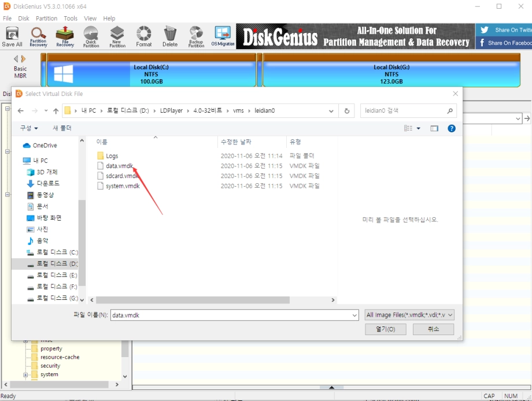Viewport: 532px width, 401px height.
Task: Choose the Format tool icon
Action: (x=144, y=36)
